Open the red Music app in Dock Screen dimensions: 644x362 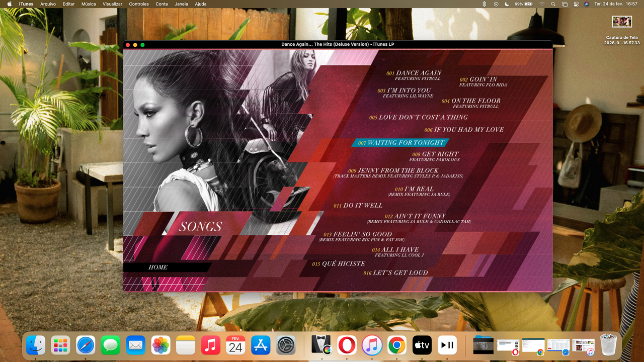[x=211, y=345]
